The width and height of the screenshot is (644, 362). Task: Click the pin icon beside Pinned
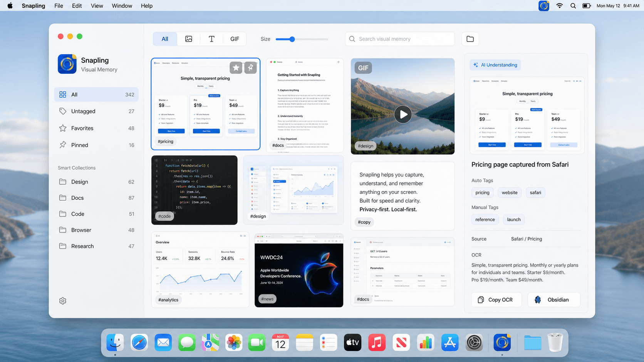[63, 145]
